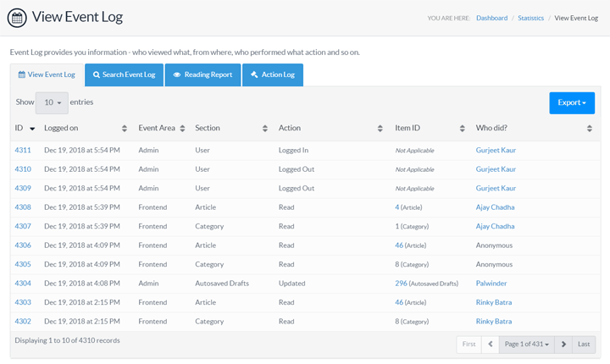
Task: Sort by Section column arrows
Action: (x=266, y=129)
